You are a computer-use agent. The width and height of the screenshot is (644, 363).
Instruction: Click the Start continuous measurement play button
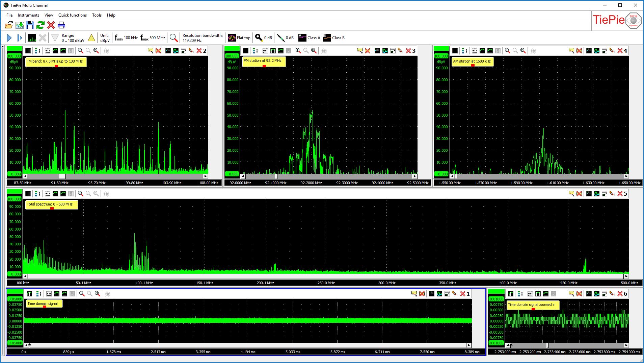point(9,38)
